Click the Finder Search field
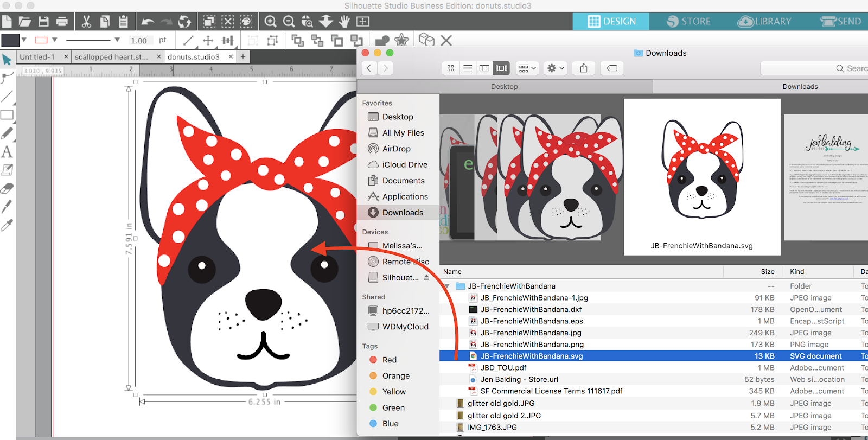This screenshot has width=868, height=440. tap(814, 68)
